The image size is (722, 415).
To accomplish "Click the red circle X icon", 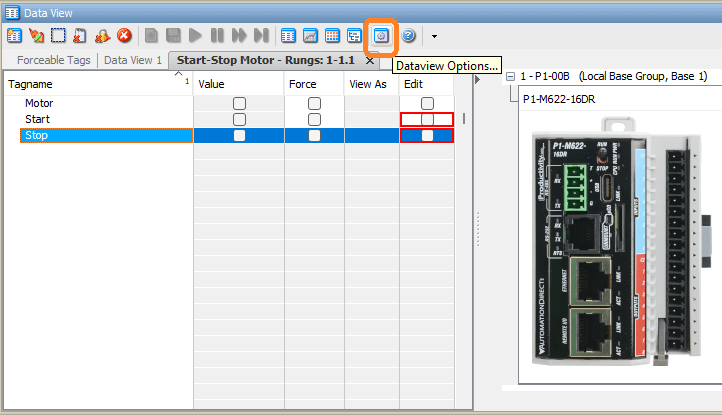I will click(x=124, y=36).
